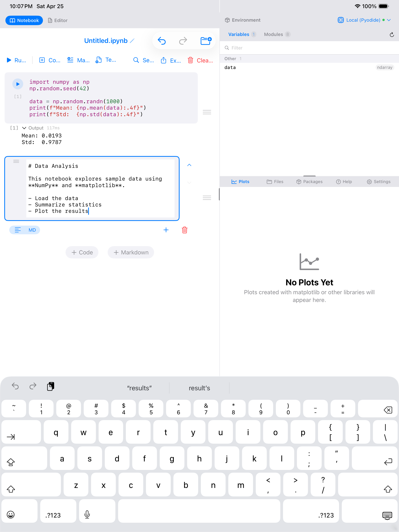Open the Packages tab
Image resolution: width=399 pixels, height=532 pixels.
309,182
